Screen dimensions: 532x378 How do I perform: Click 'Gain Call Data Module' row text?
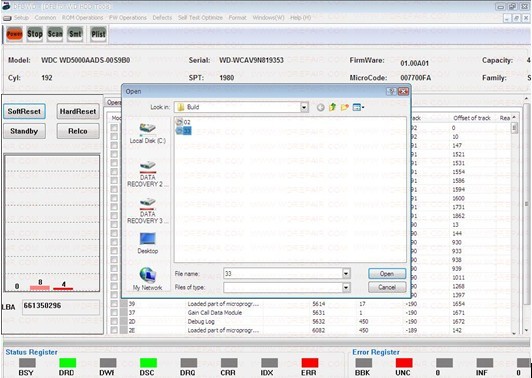coord(215,313)
